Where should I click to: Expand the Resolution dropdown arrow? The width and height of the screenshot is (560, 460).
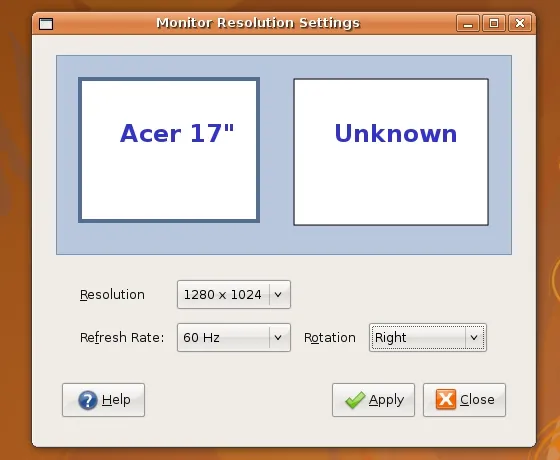(x=278, y=295)
